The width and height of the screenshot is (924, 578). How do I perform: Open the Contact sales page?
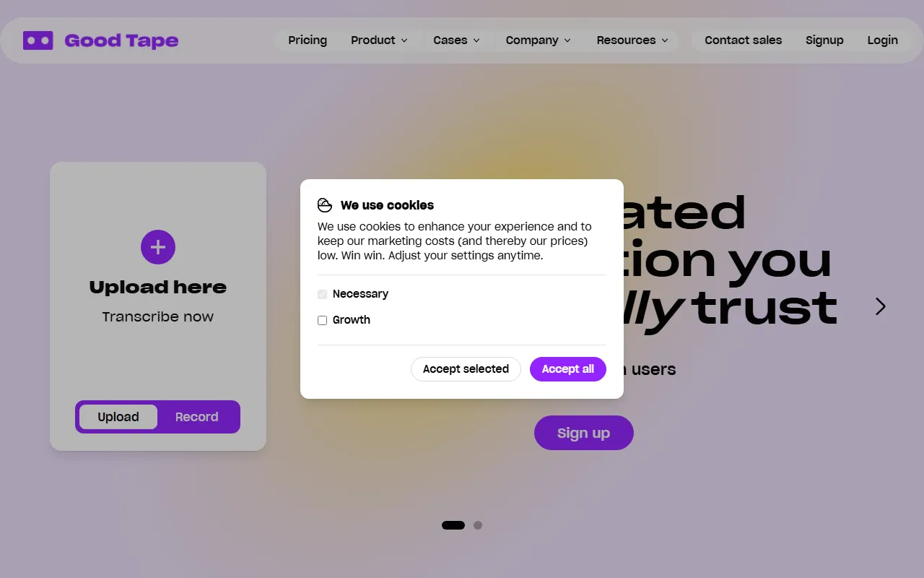pyautogui.click(x=744, y=40)
